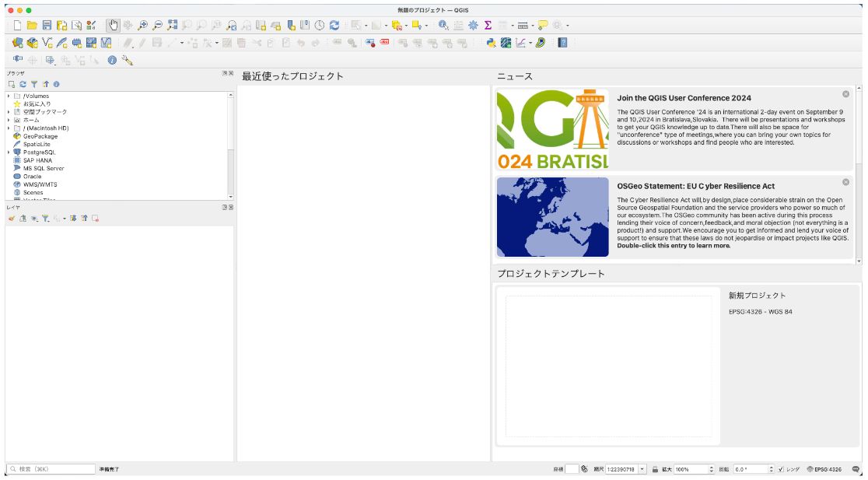Dismiss the OSGeo Statement news item
Screen dimensions: 868x480
coord(846,182)
